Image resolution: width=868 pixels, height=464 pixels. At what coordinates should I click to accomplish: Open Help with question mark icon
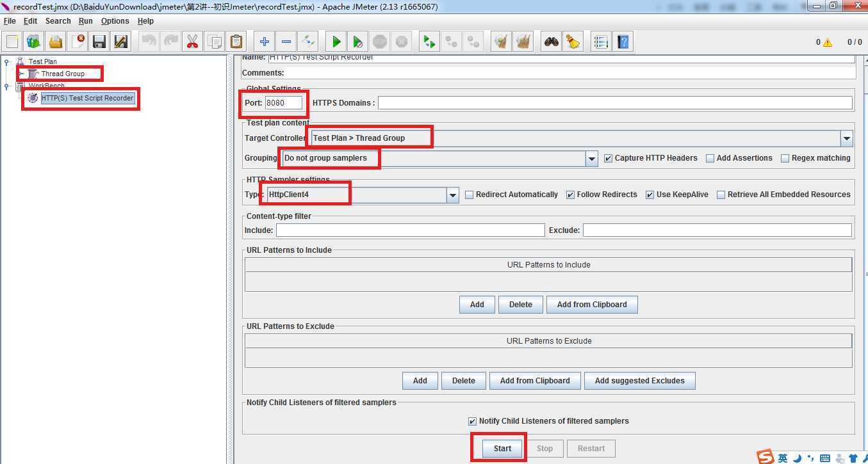623,42
